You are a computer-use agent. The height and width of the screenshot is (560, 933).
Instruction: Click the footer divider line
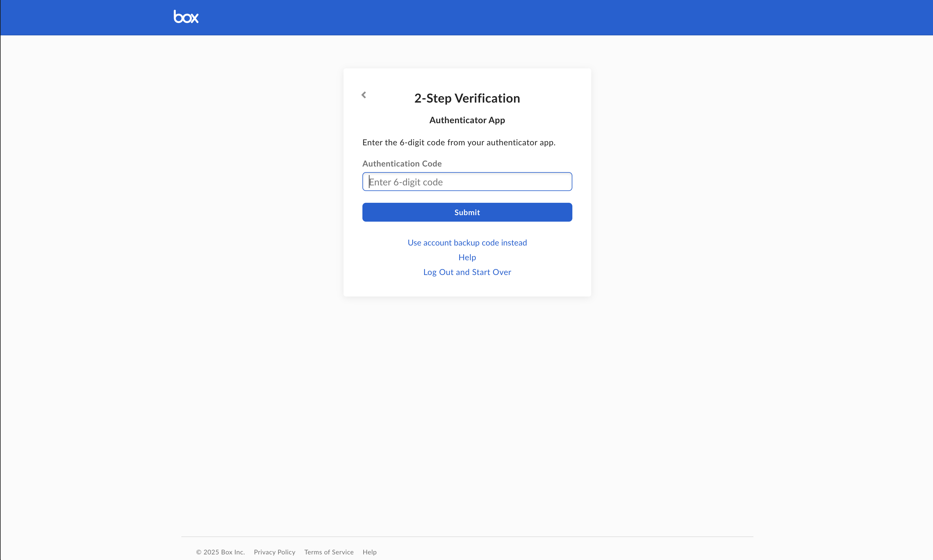point(467,537)
